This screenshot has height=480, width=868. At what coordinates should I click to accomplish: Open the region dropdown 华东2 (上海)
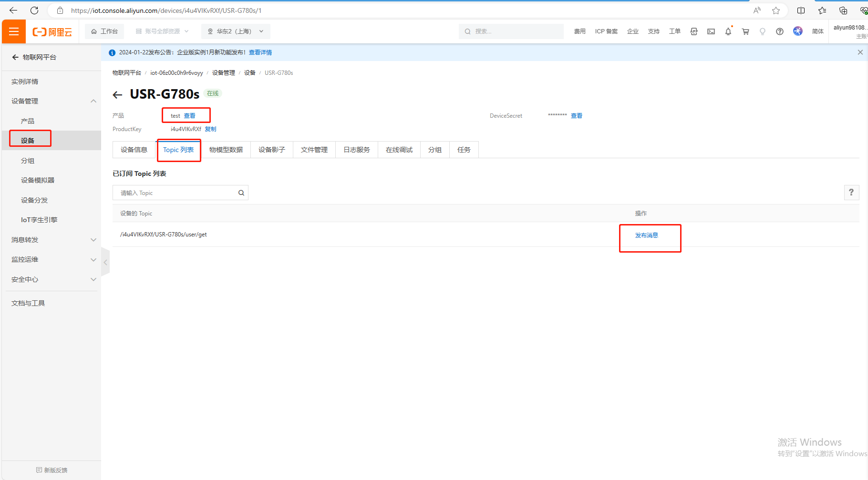point(236,31)
